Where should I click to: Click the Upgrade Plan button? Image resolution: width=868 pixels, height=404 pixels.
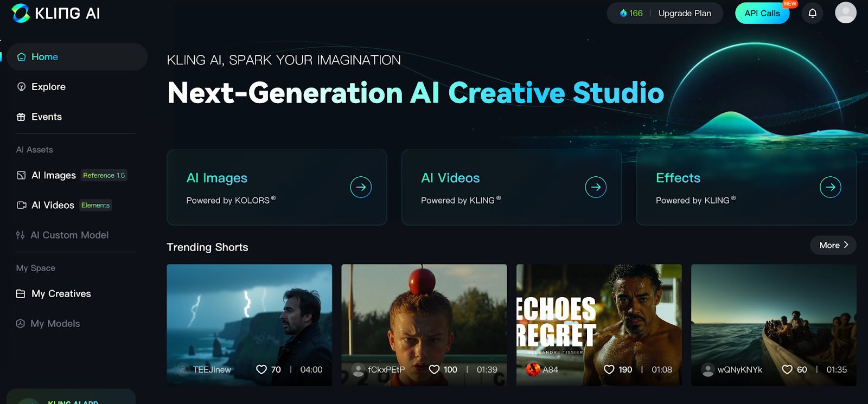685,13
